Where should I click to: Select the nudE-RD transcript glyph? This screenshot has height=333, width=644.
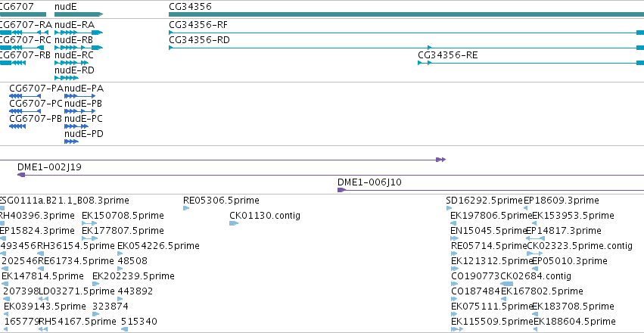pos(66,78)
